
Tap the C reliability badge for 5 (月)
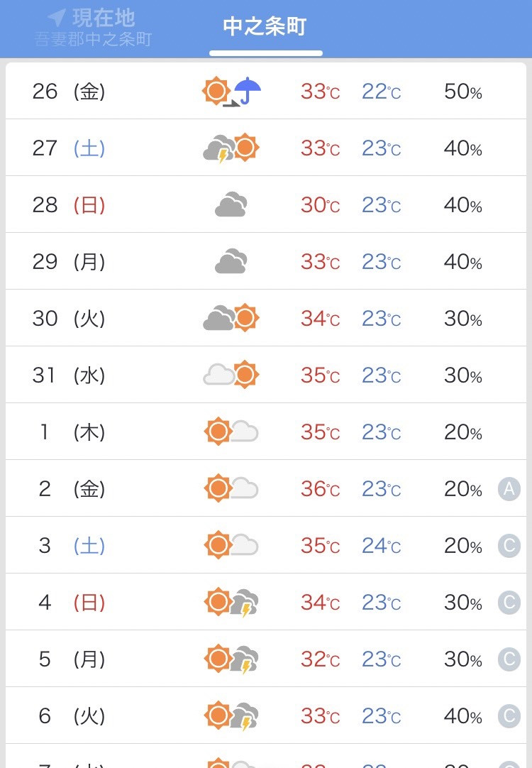(x=509, y=659)
